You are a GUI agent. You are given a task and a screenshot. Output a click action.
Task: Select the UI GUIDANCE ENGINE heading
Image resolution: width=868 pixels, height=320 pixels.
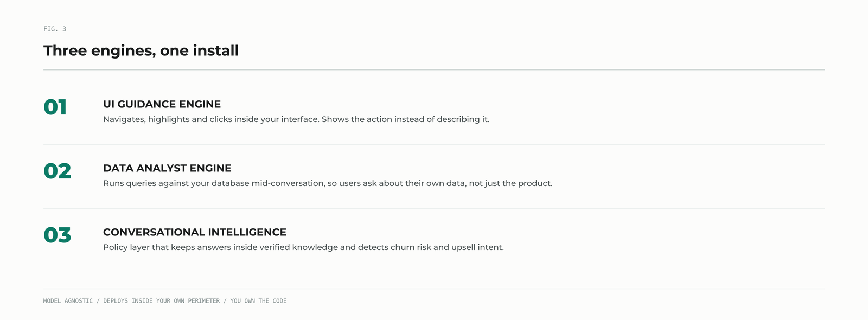[x=162, y=104]
